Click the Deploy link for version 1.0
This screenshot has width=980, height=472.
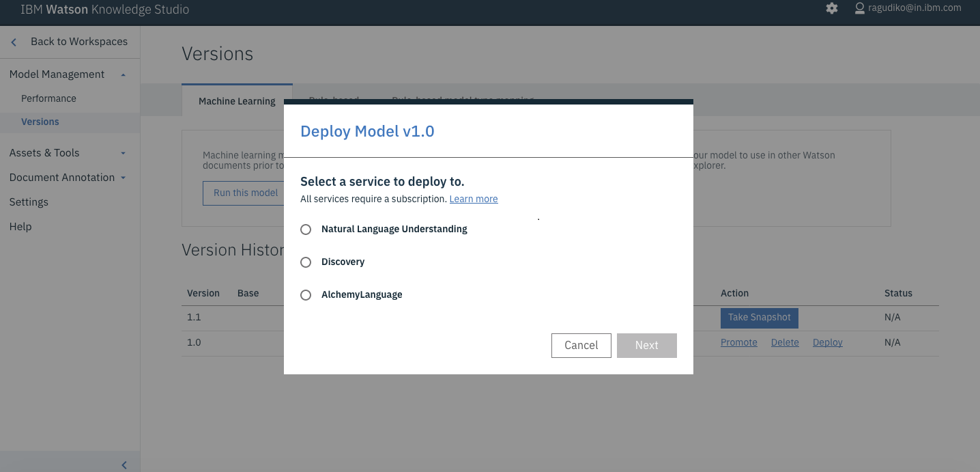coord(828,342)
